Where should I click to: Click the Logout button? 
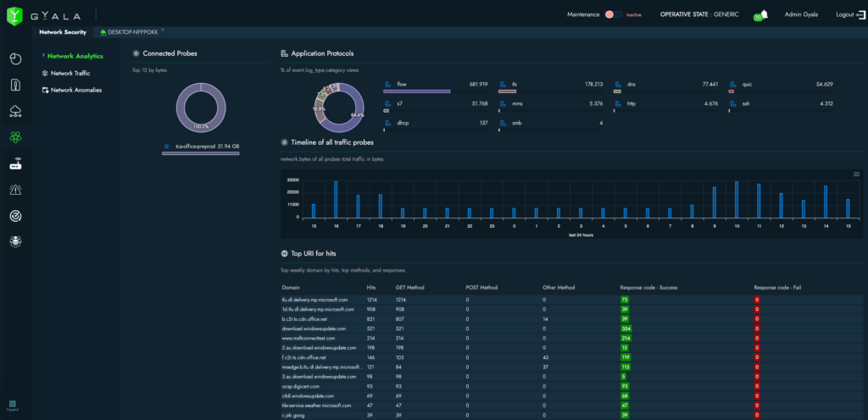click(x=847, y=14)
